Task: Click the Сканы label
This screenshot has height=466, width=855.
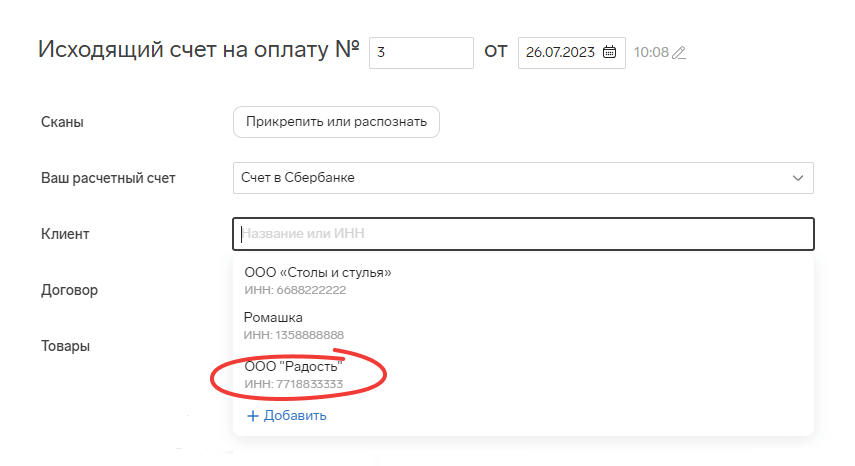Action: (x=62, y=122)
